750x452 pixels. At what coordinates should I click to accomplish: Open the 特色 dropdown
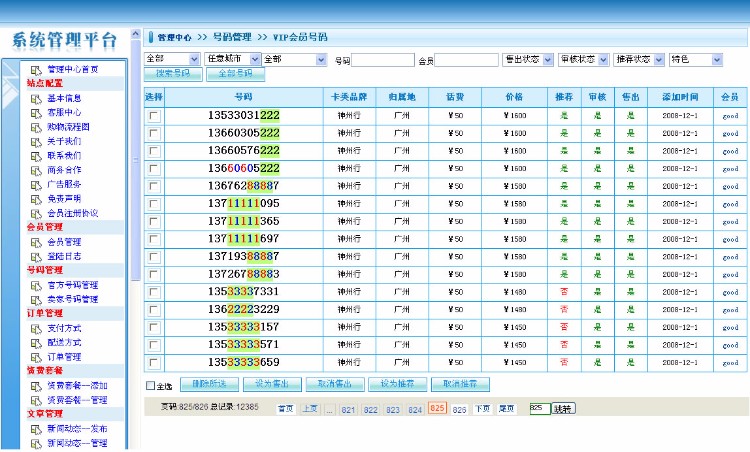tap(695, 59)
